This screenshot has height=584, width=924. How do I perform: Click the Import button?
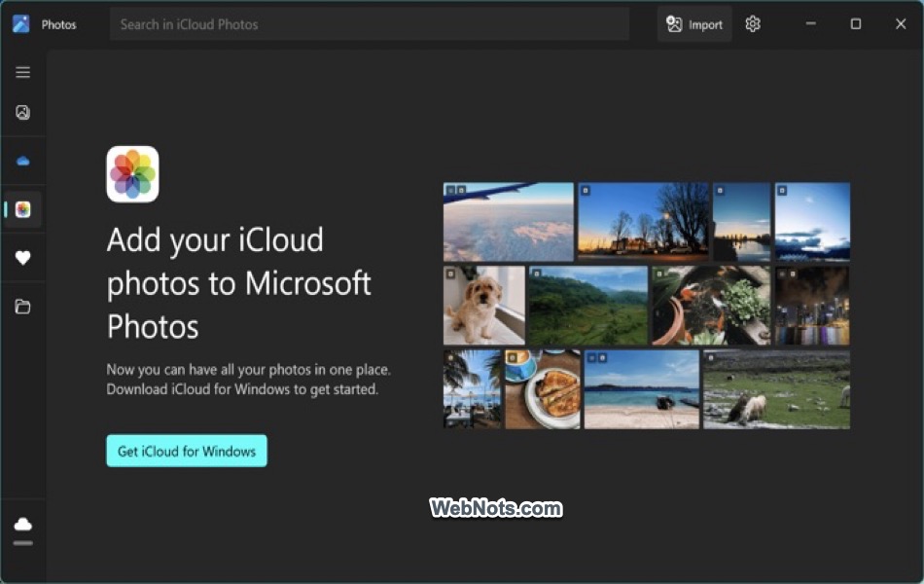pyautogui.click(x=694, y=24)
